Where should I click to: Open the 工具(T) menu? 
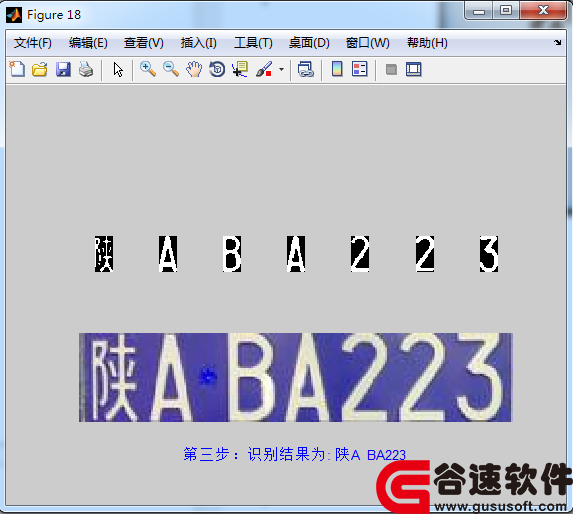pyautogui.click(x=253, y=43)
